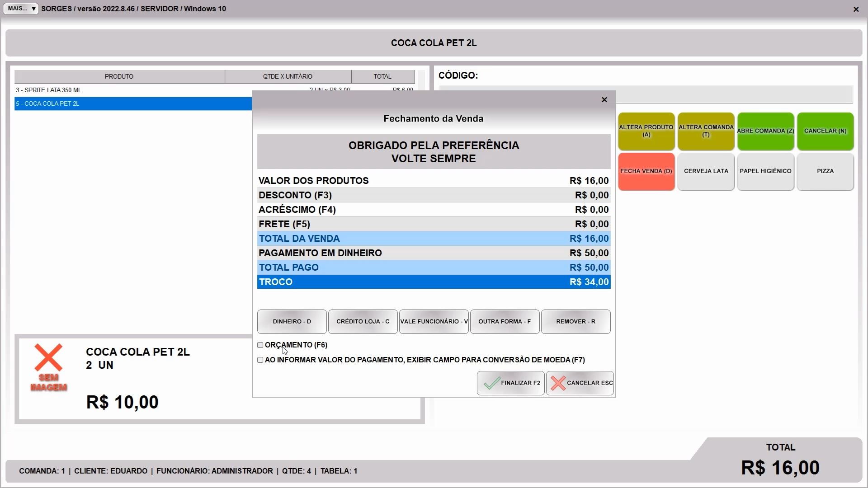868x488 pixels.
Task: Click the green Abre Comanda (Z) button
Action: 765,131
